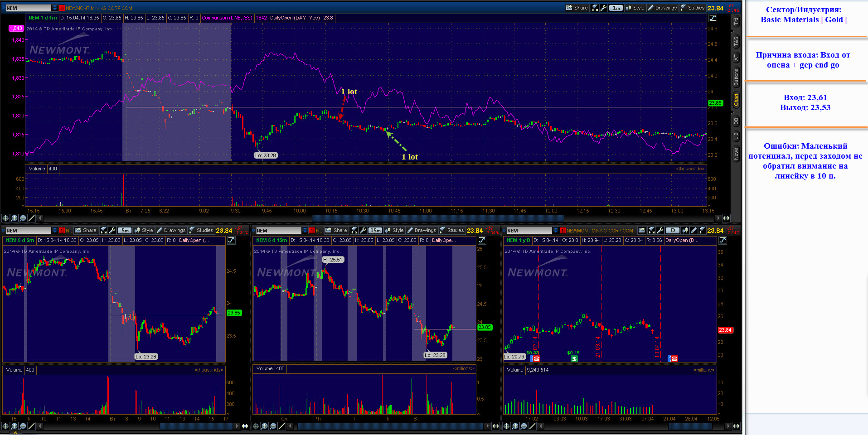The width and height of the screenshot is (868, 435).
Task: Toggle curve scale icon in daily chart
Action: click(723, 240)
